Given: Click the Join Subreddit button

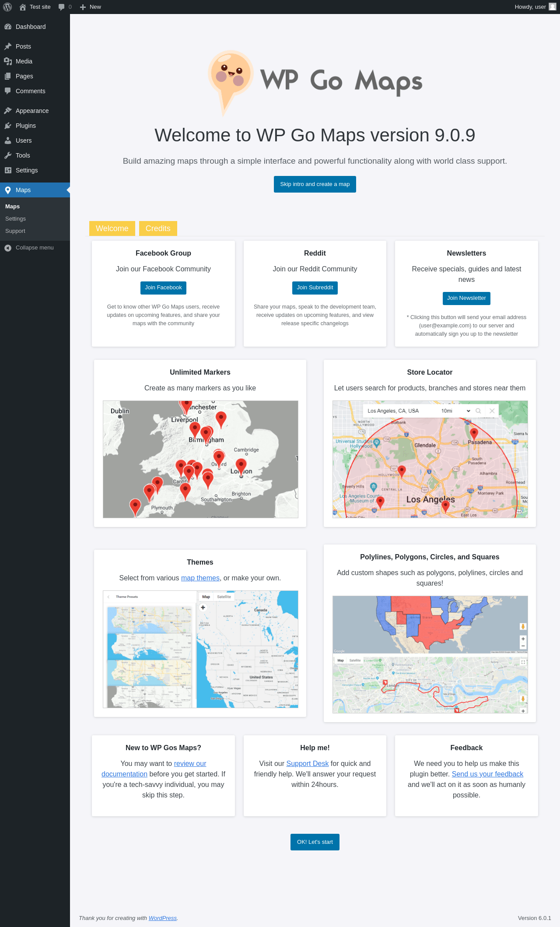Looking at the screenshot, I should click(x=315, y=288).
